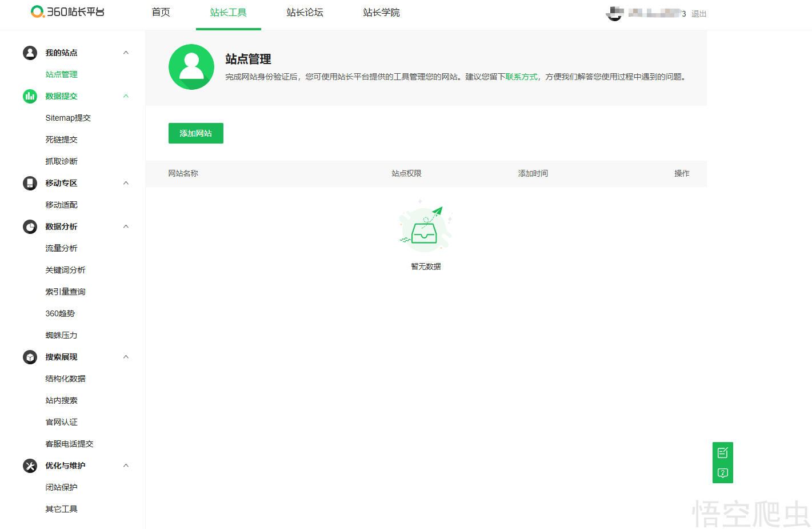Open the 站长学院 tab
The height and width of the screenshot is (529, 812).
tap(381, 13)
